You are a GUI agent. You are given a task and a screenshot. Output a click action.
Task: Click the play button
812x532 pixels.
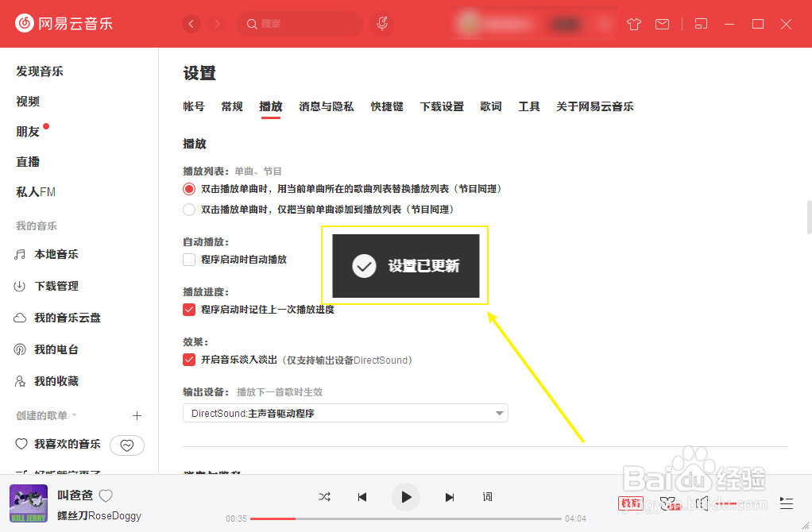(406, 497)
